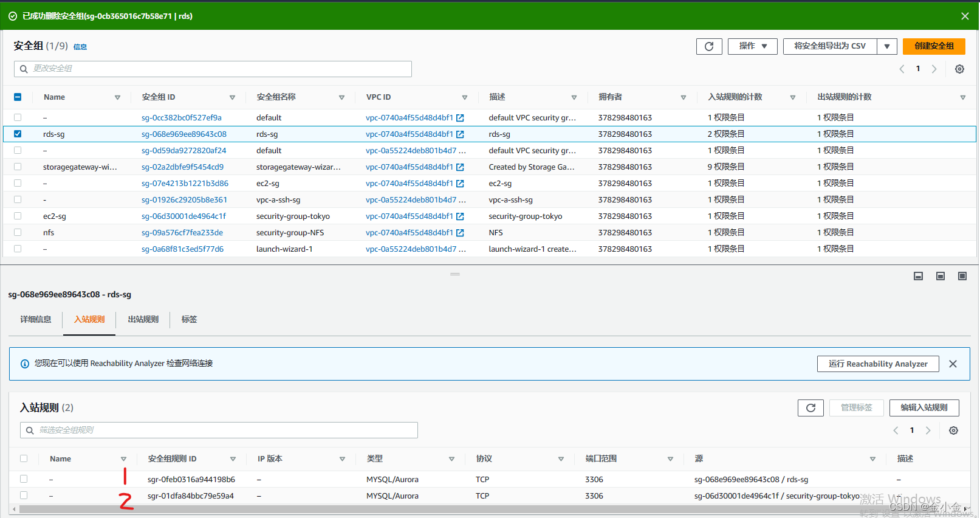Open external VPC link for storagegateway row

460,167
